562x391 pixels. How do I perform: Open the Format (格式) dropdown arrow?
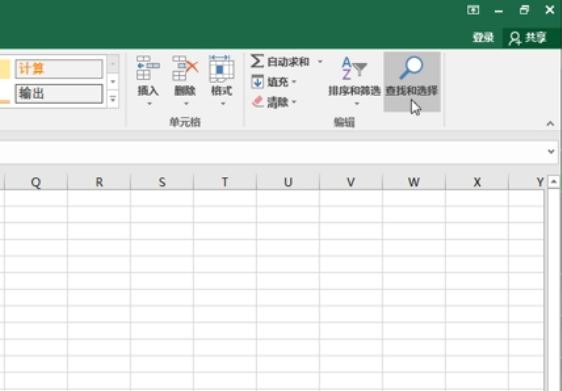(x=223, y=104)
